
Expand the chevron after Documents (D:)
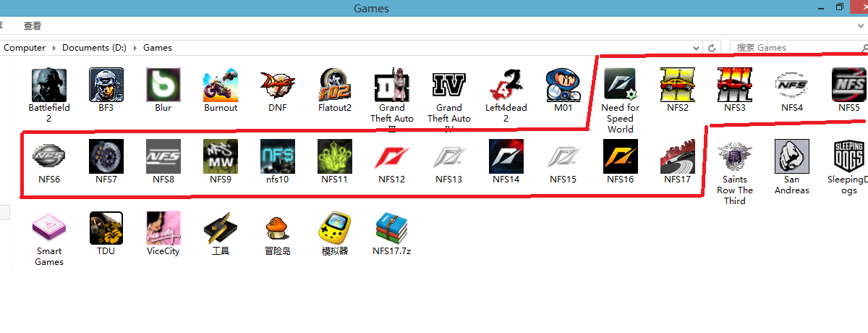click(x=135, y=48)
